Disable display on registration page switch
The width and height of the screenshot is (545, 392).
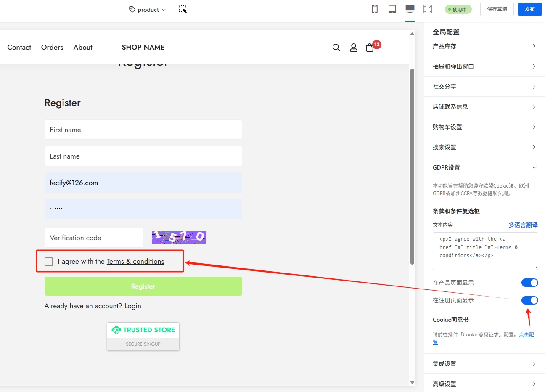529,300
